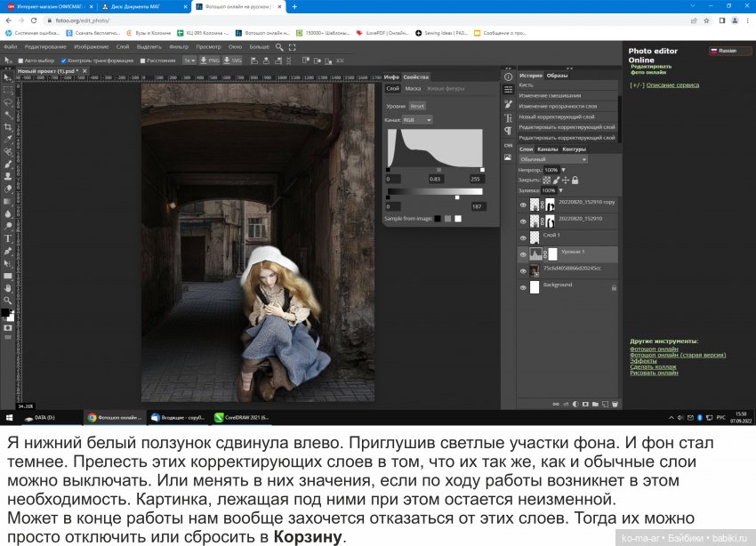756x546 pixels.
Task: Click the Сделать коллаж link
Action: 653,366
